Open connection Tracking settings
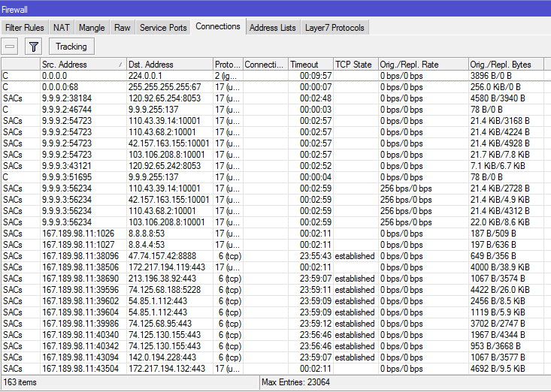Image resolution: width=551 pixels, height=392 pixels. [71, 47]
